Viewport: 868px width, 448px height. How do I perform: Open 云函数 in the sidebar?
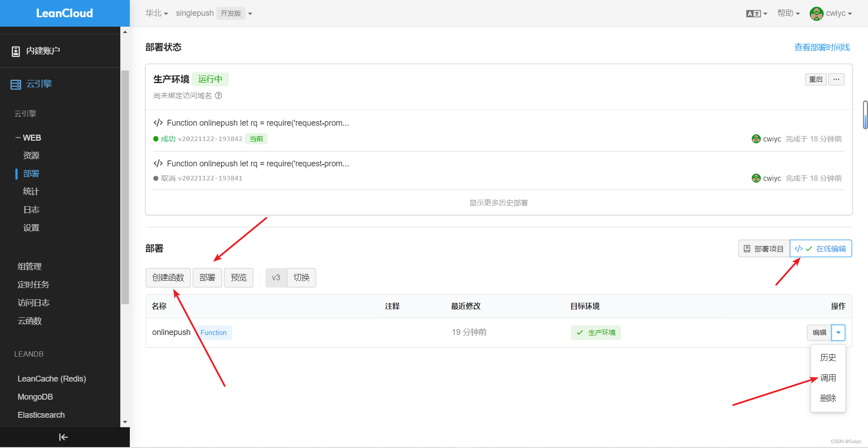click(x=30, y=321)
